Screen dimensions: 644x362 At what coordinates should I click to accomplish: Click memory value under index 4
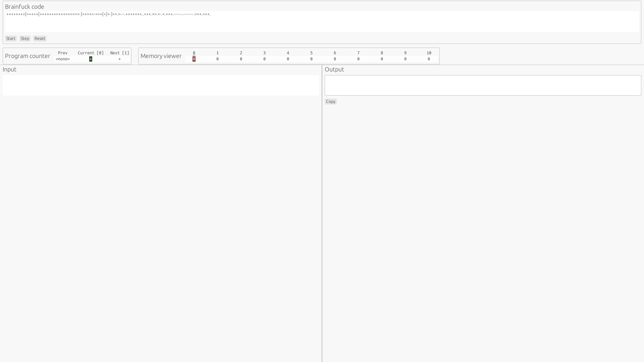288,59
